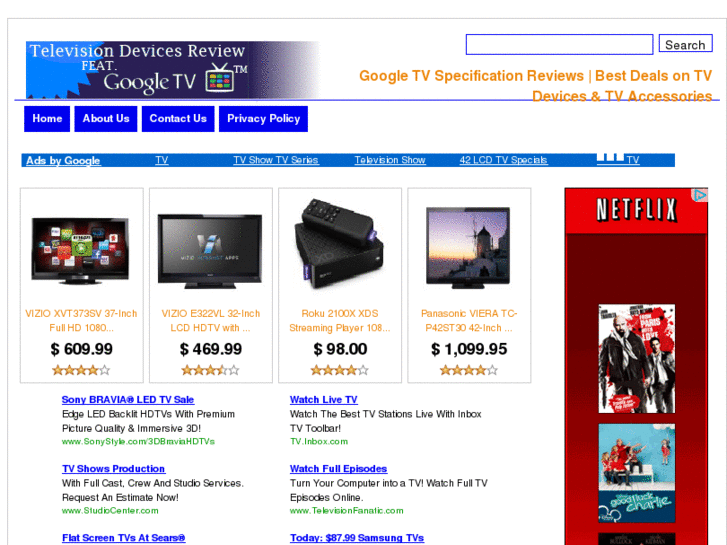Click the star rating under VIZIO XVT373SV
The width and height of the screenshot is (727, 545).
(81, 370)
